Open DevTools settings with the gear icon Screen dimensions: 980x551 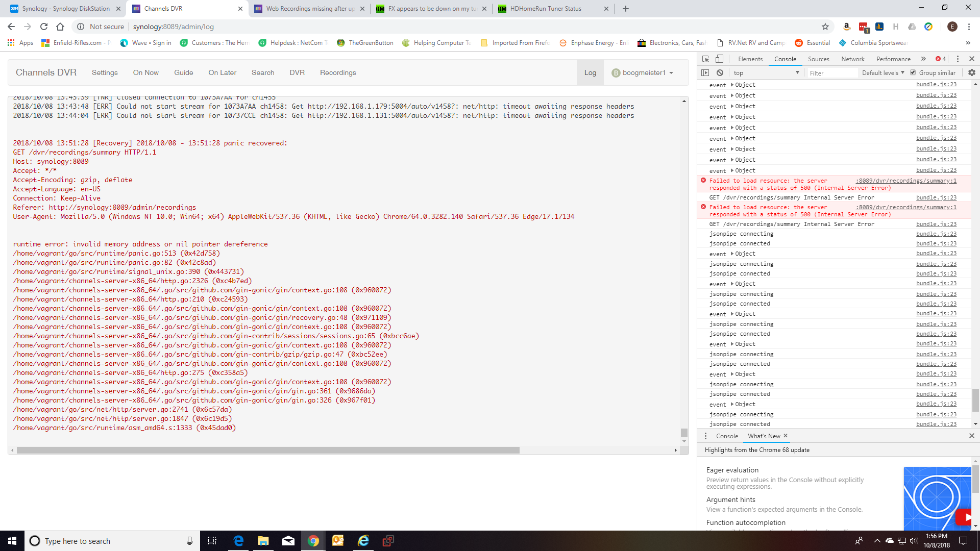[972, 72]
